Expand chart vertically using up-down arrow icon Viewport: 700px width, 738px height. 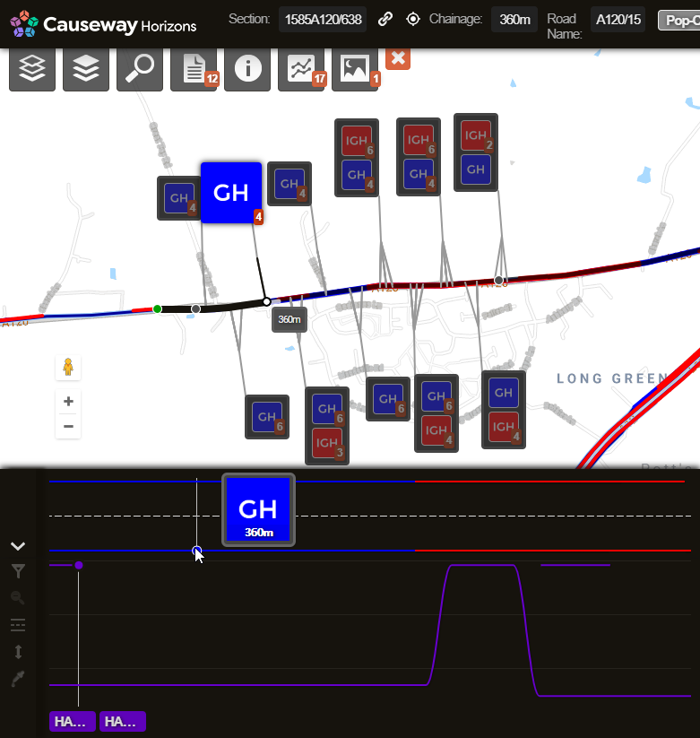coord(18,652)
